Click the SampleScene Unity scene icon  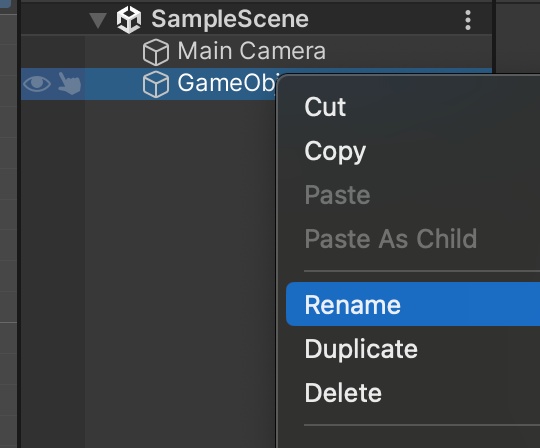[x=129, y=20]
